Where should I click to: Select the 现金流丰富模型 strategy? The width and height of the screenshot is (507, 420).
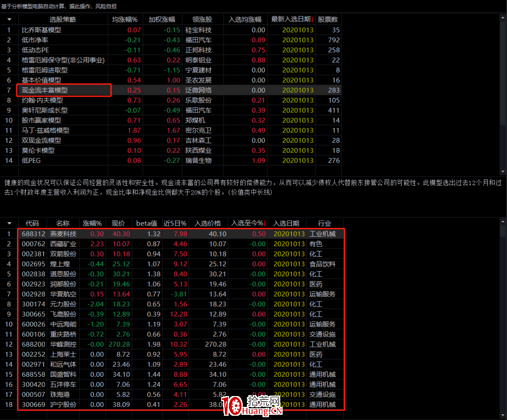[x=45, y=90]
